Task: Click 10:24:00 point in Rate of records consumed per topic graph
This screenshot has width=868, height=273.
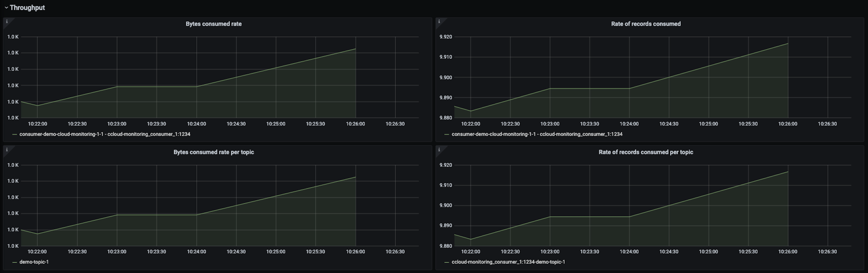Action: click(629, 217)
